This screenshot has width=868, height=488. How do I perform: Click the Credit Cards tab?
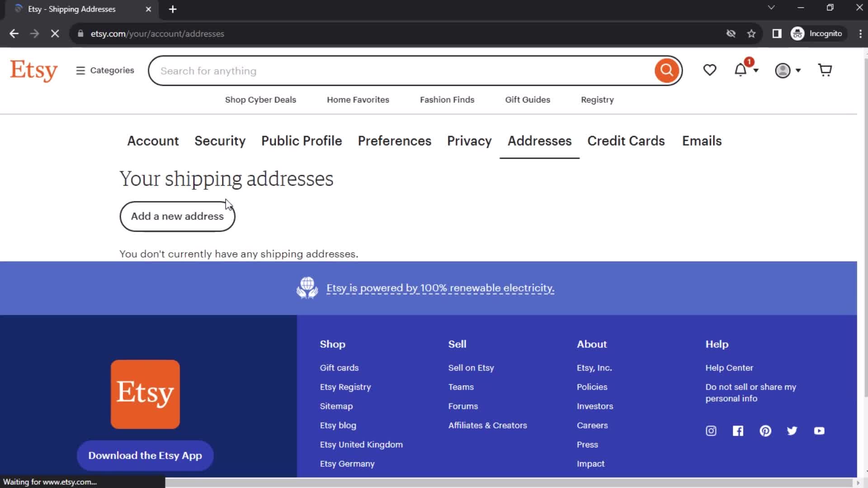626,141
